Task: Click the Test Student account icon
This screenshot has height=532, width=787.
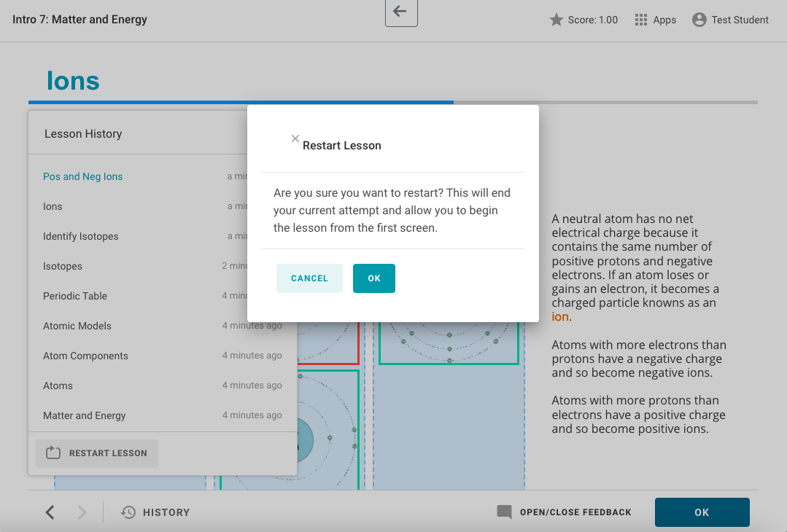Action: pos(699,20)
